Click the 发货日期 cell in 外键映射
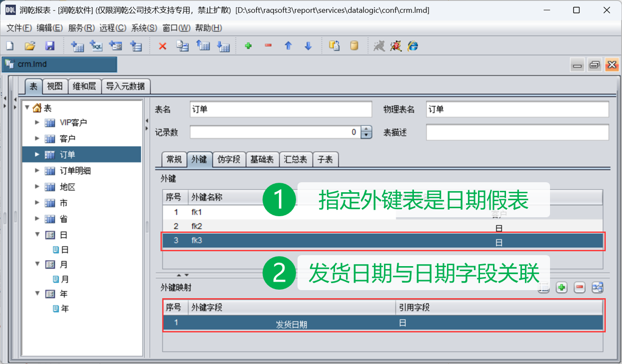Viewport: 622px width, 364px height. tap(291, 324)
